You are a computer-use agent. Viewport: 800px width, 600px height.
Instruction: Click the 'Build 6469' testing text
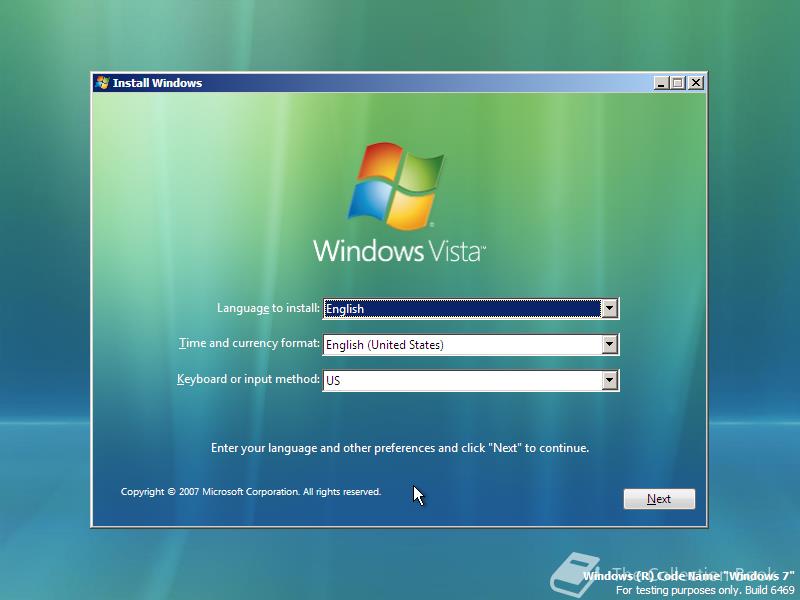coord(705,590)
